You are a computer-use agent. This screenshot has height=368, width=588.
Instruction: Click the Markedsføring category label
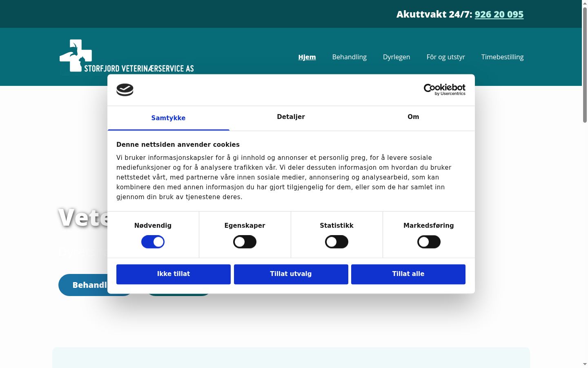tap(429, 225)
